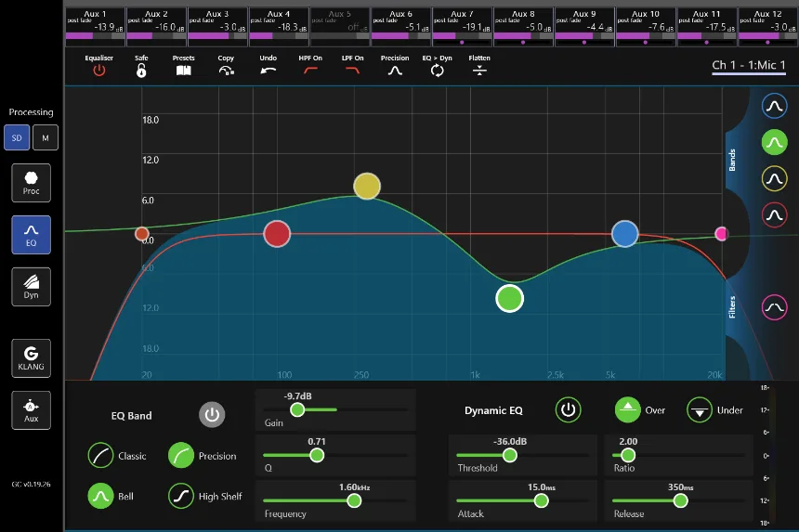Screen dimensions: 799x532
Task: Open the Aux sends page
Action: point(31,410)
